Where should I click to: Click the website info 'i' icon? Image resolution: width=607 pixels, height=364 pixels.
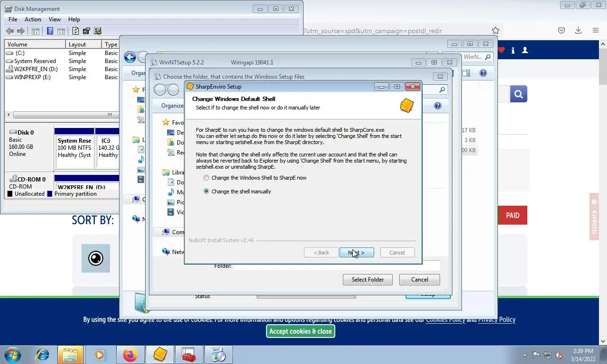[513, 50]
